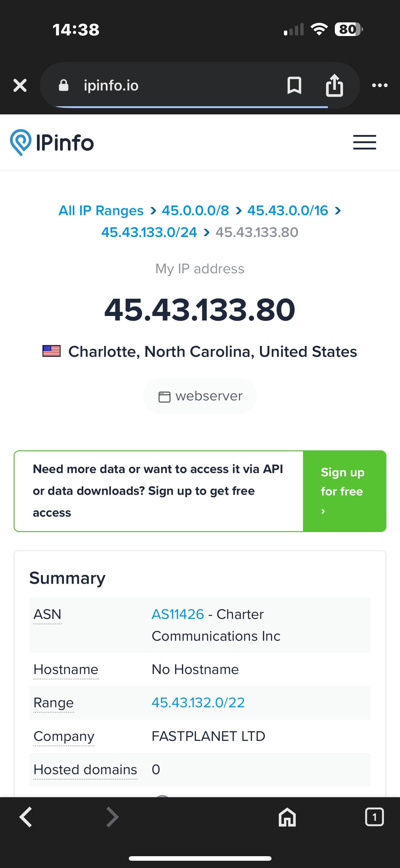Open the IPinfo hamburger menu

pos(364,142)
